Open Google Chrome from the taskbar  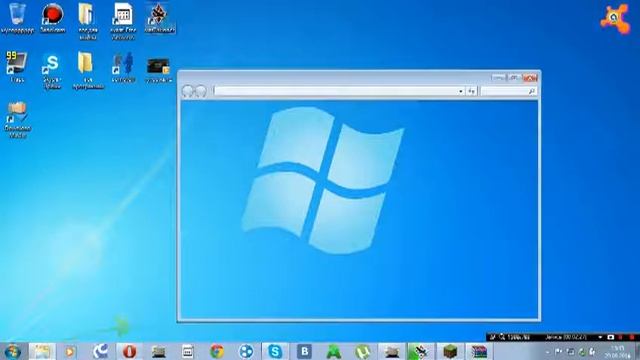click(x=217, y=351)
